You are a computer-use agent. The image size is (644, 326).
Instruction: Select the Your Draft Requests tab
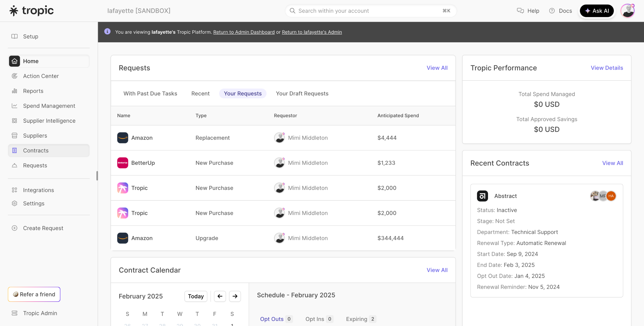[x=302, y=94]
